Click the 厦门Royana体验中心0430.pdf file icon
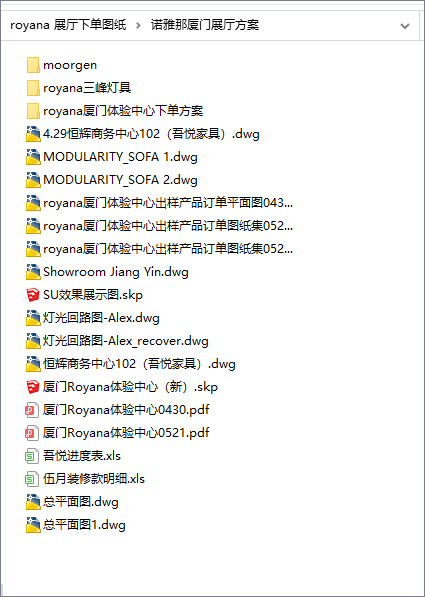This screenshot has width=425, height=597. pyautogui.click(x=32, y=410)
